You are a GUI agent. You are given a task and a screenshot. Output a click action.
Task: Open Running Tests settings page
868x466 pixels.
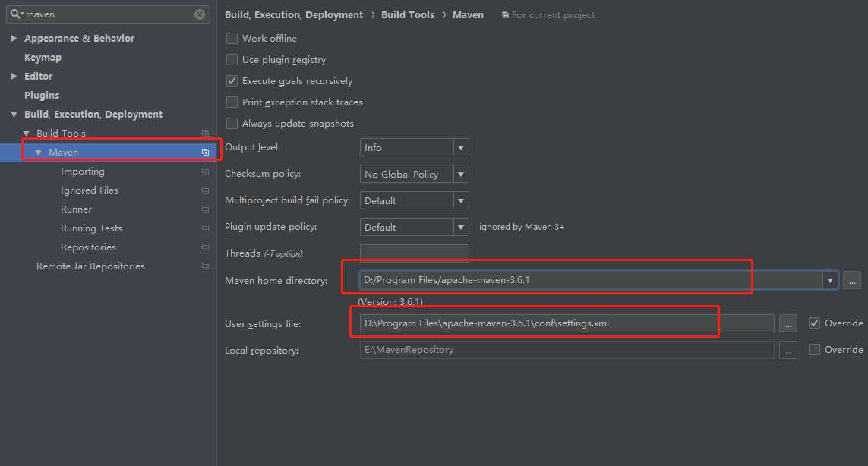click(x=91, y=228)
